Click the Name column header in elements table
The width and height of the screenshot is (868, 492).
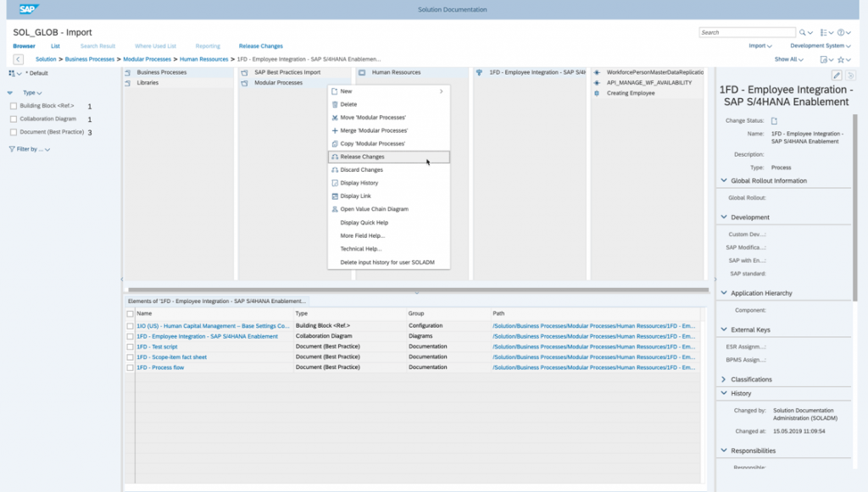[x=214, y=313]
